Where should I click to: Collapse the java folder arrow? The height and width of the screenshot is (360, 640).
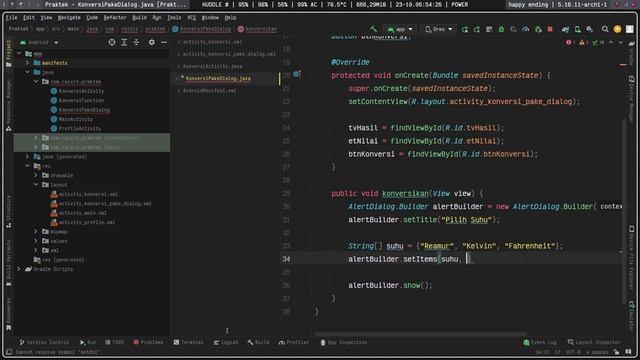coord(27,72)
